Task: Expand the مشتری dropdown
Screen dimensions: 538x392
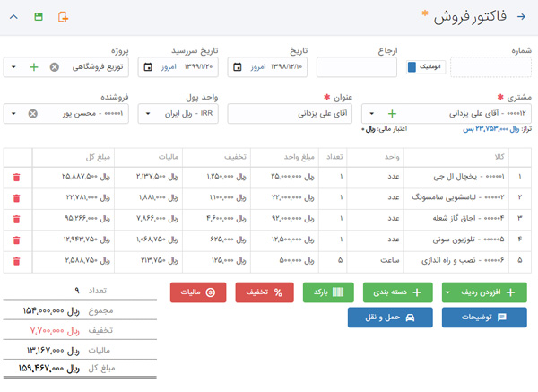Action: [x=371, y=114]
